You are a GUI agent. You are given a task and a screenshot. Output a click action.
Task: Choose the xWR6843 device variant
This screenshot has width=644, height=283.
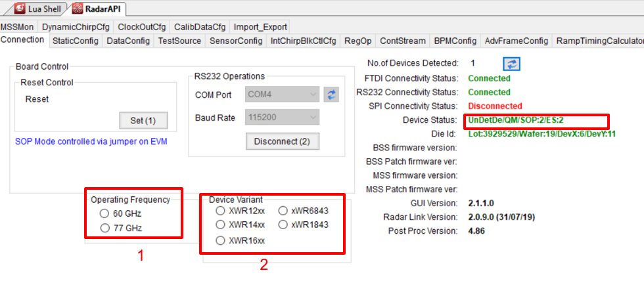point(283,211)
